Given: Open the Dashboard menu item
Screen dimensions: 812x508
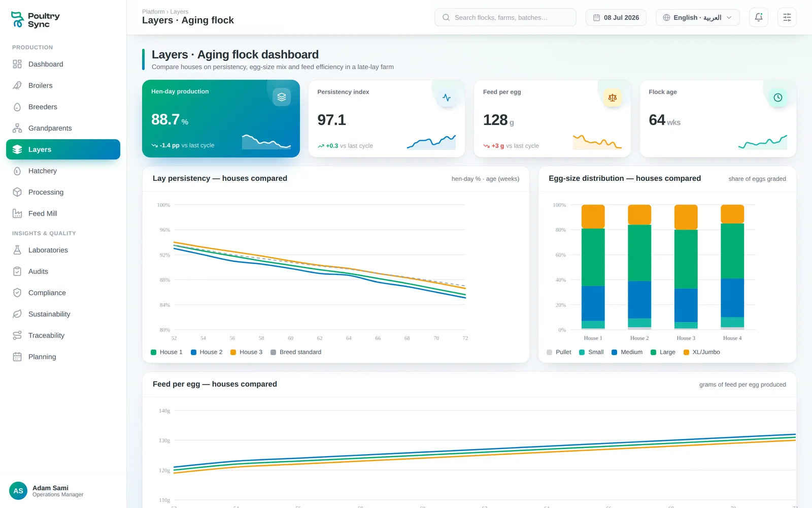Looking at the screenshot, I should 63,64.
